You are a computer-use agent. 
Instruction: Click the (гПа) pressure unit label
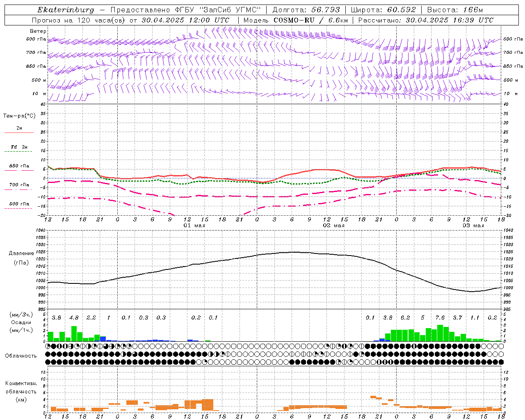point(21,262)
